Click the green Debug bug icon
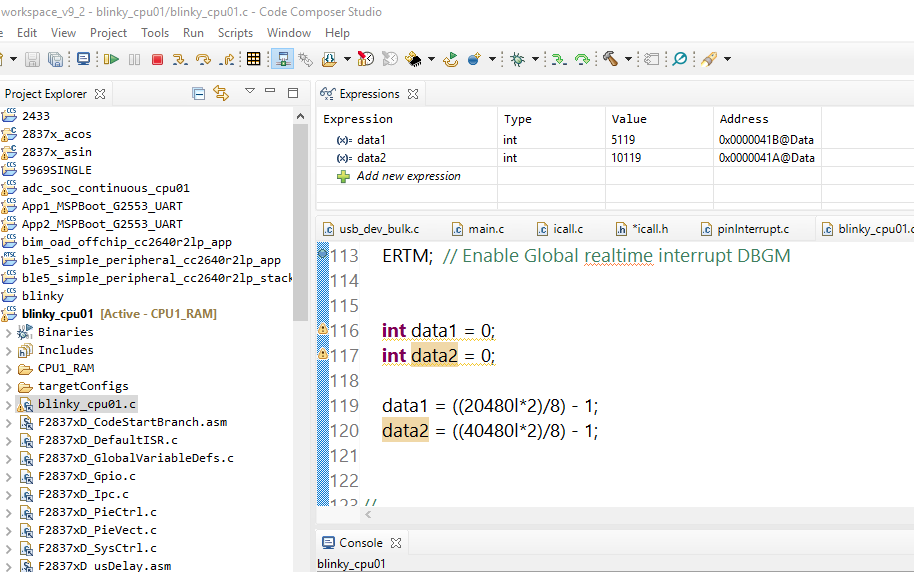914x572 pixels. click(x=517, y=59)
